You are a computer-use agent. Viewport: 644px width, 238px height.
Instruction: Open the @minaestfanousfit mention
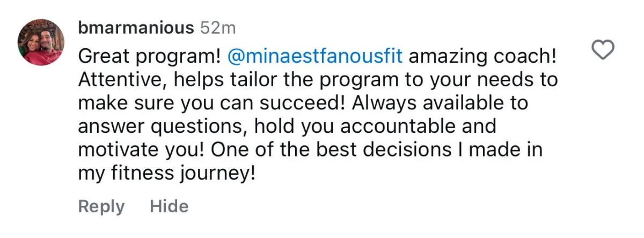(x=315, y=56)
